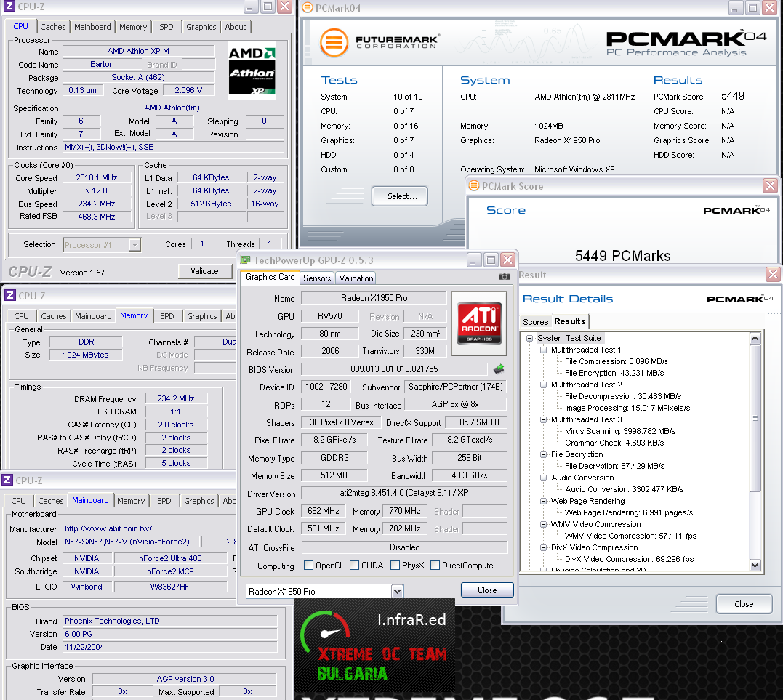Select File Compression: 3.896 MB/s result

617,361
